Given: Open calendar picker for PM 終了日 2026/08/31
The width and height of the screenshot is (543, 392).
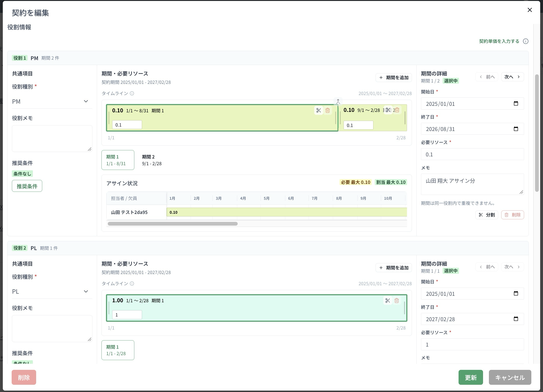Looking at the screenshot, I should 516,129.
